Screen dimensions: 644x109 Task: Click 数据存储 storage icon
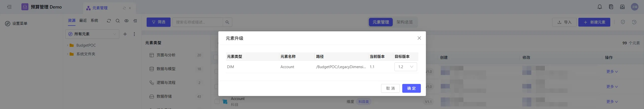(x=152, y=96)
